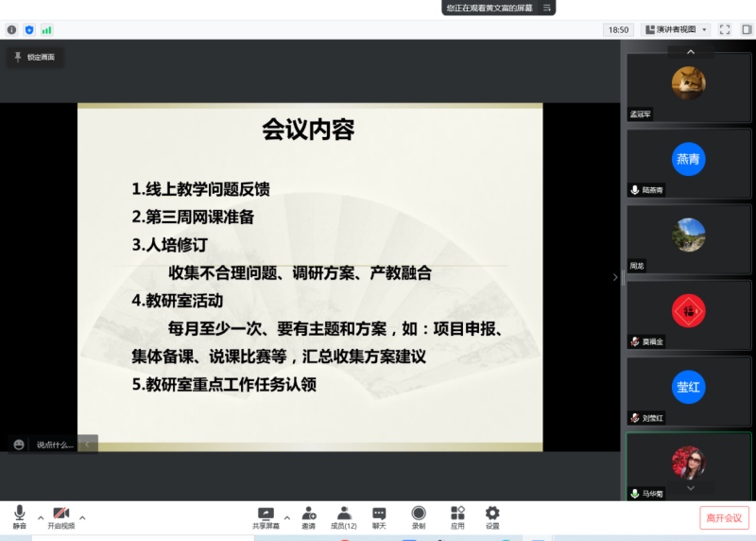Open the 聊天 chat panel
The height and width of the screenshot is (541, 756).
point(379,516)
